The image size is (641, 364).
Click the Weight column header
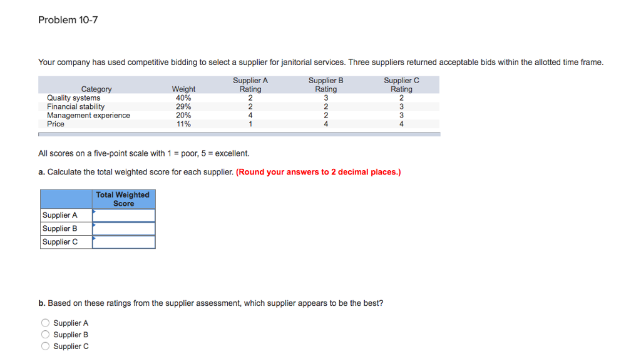[x=183, y=89]
